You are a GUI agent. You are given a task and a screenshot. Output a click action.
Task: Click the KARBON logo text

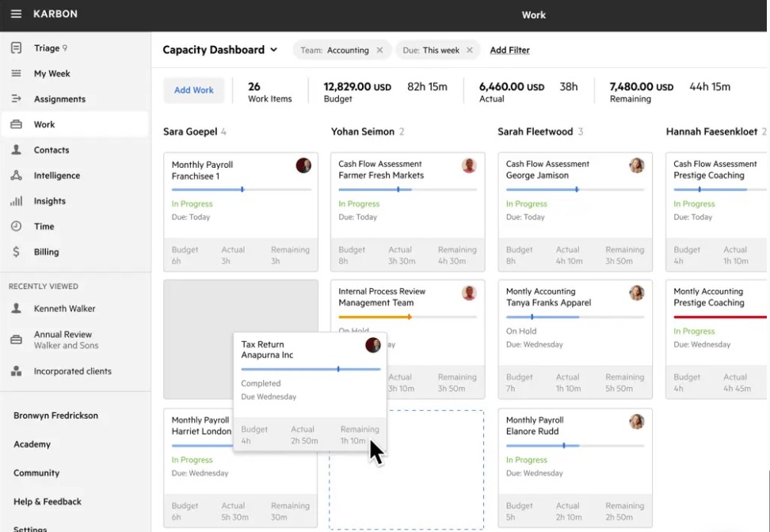(x=55, y=13)
